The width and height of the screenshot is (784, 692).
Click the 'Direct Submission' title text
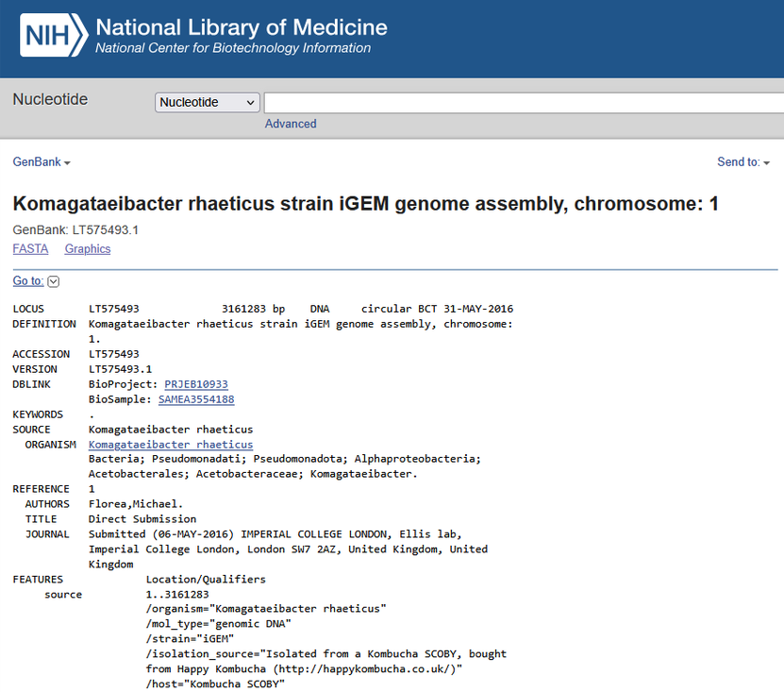[x=142, y=519]
